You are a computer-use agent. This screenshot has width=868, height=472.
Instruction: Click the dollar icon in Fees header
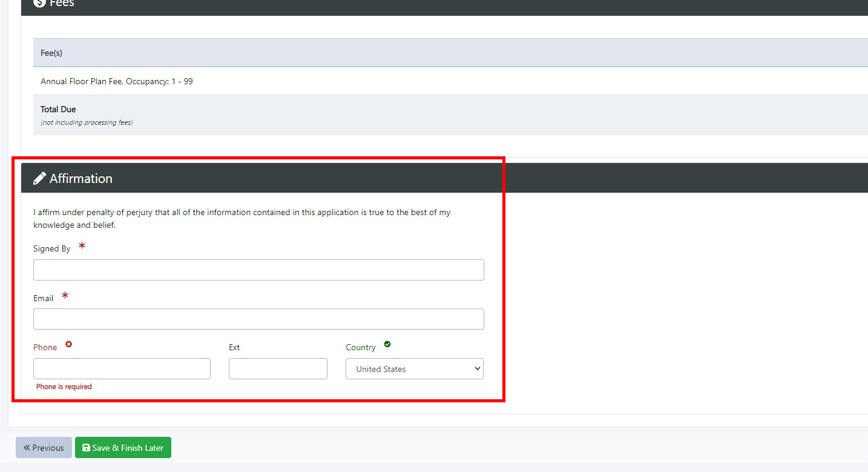coord(40,3)
